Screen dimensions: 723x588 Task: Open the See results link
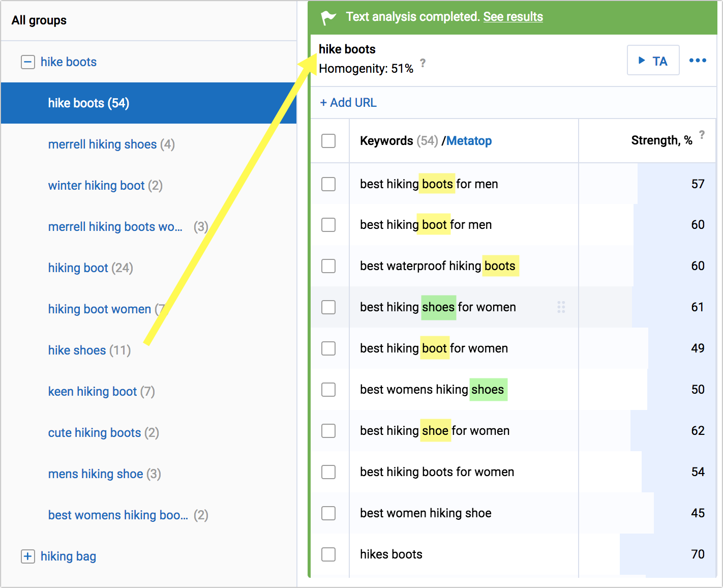(x=513, y=17)
